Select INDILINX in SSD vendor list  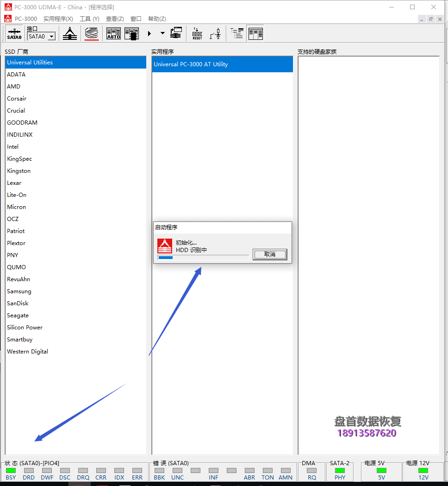75,135
